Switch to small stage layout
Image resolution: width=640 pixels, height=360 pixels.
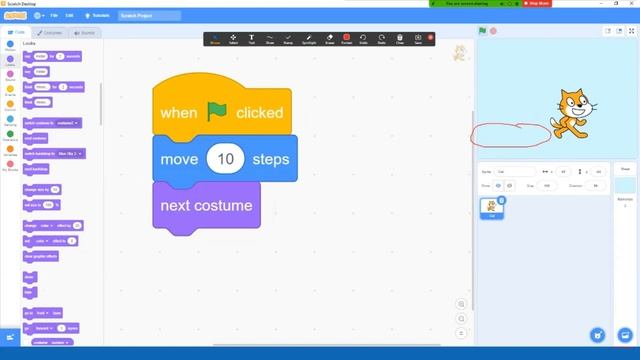[x=608, y=31]
